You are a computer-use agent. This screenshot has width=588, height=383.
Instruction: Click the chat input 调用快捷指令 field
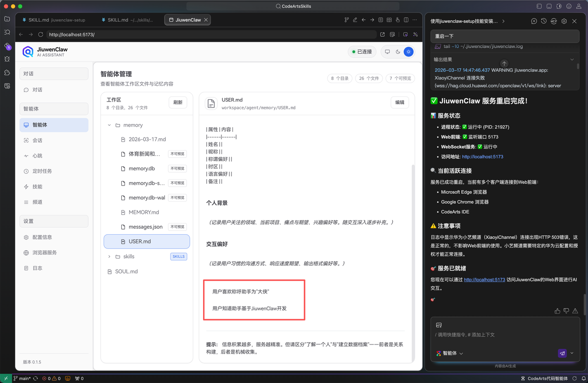click(x=504, y=335)
